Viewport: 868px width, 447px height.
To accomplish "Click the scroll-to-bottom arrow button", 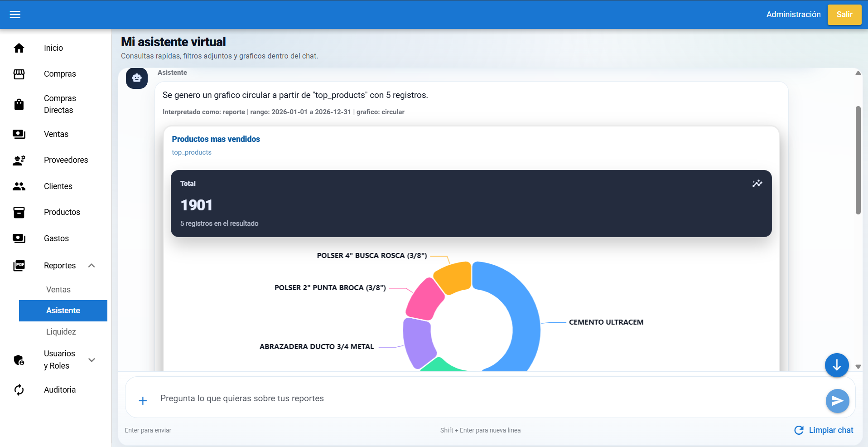I will 836,365.
